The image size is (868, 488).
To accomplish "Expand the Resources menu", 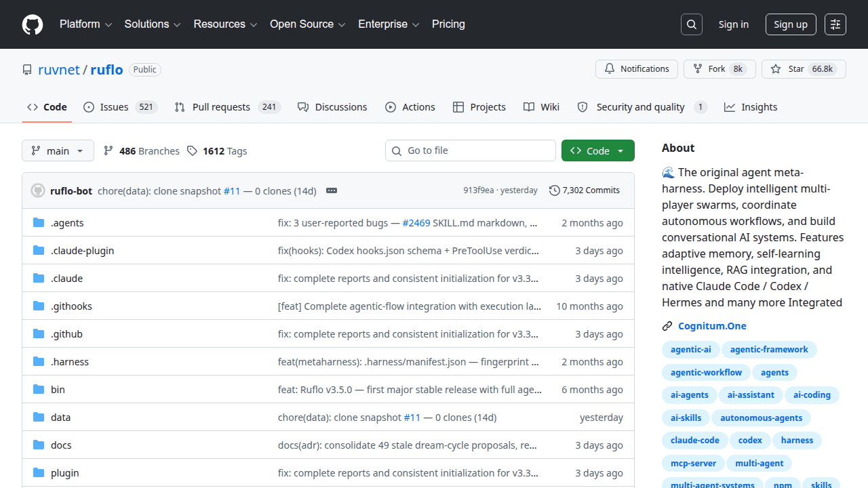I will tap(226, 24).
